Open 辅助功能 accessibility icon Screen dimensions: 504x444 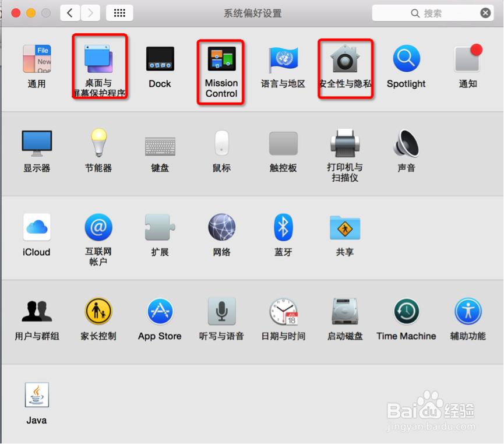click(468, 311)
